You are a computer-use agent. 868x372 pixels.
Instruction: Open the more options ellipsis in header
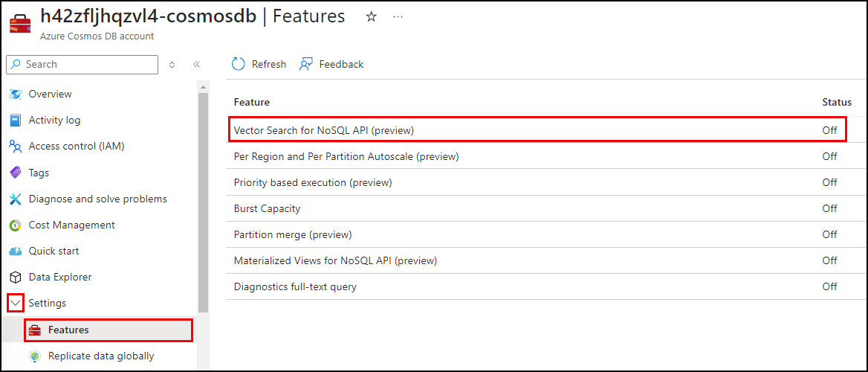point(398,16)
